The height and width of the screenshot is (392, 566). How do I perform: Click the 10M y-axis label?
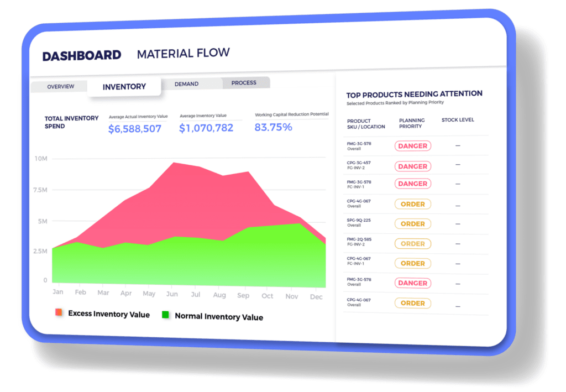(x=41, y=159)
